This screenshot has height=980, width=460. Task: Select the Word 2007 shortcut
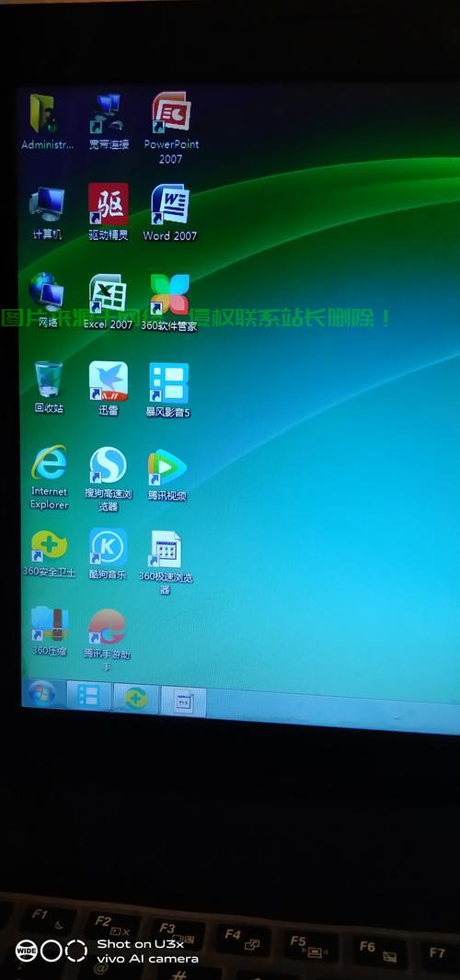click(x=169, y=204)
